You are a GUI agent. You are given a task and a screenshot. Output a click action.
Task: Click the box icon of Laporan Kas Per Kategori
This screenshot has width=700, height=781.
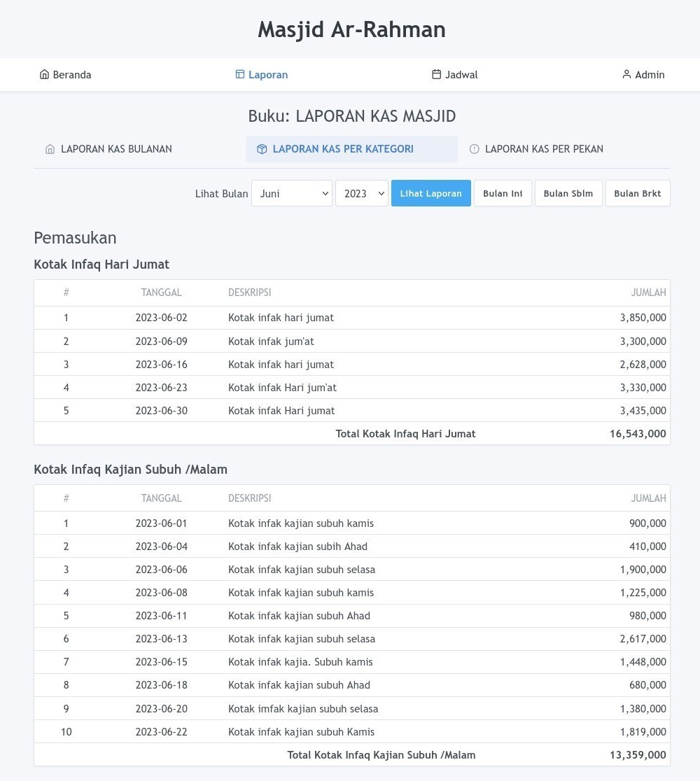click(262, 149)
